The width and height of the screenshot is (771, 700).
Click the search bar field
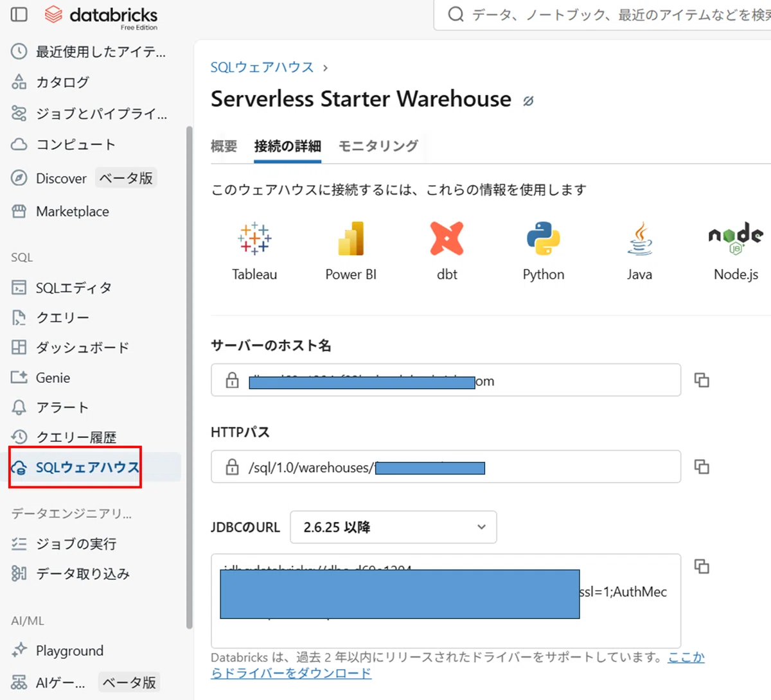tap(603, 15)
